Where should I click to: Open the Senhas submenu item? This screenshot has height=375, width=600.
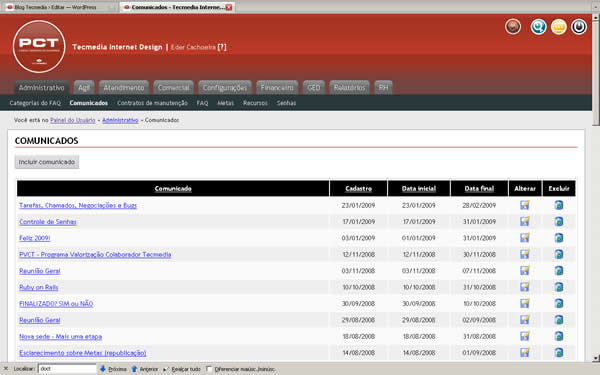tap(287, 103)
